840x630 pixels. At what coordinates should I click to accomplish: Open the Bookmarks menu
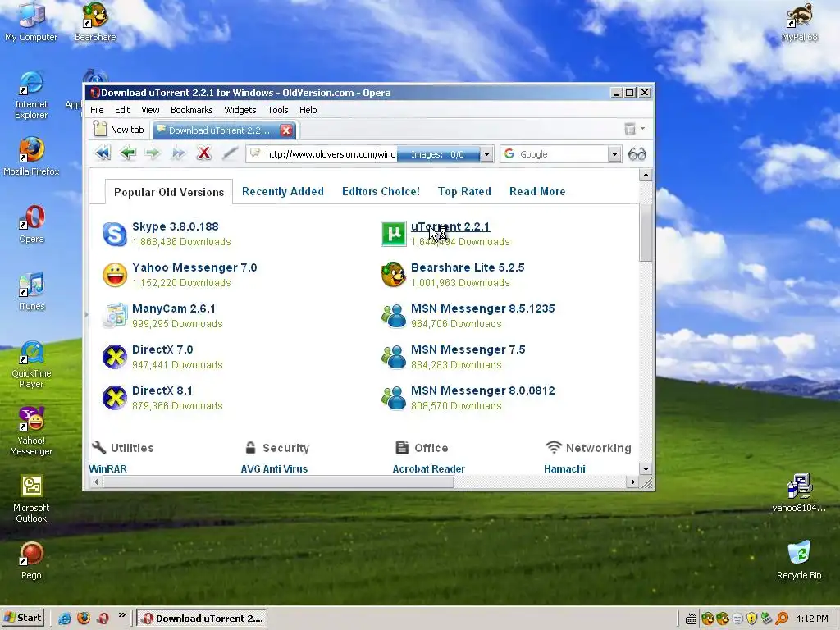(x=191, y=110)
